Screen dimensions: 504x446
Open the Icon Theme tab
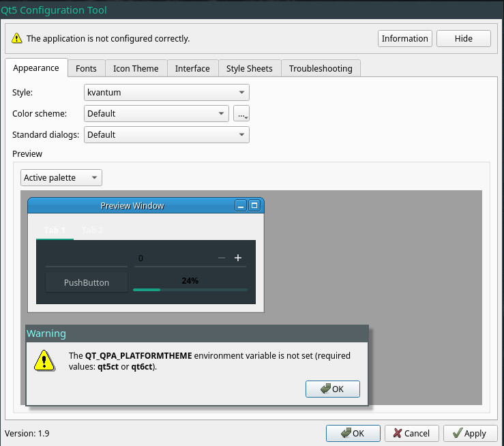click(136, 68)
